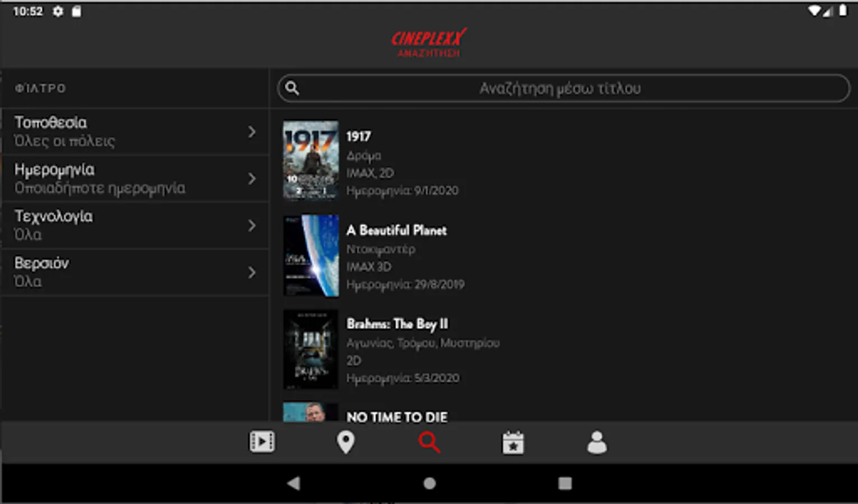Image resolution: width=858 pixels, height=504 pixels.
Task: Click the Ημερομηνία: 9/1/2020 text
Action: (402, 190)
